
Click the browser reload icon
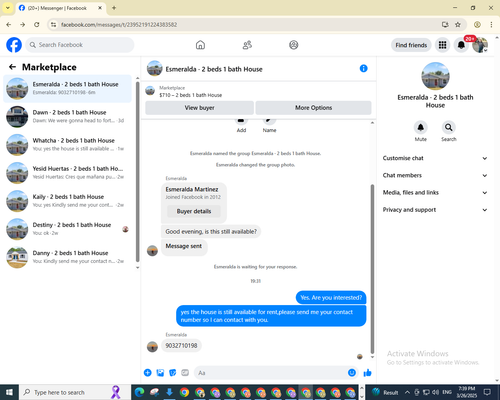37,24
